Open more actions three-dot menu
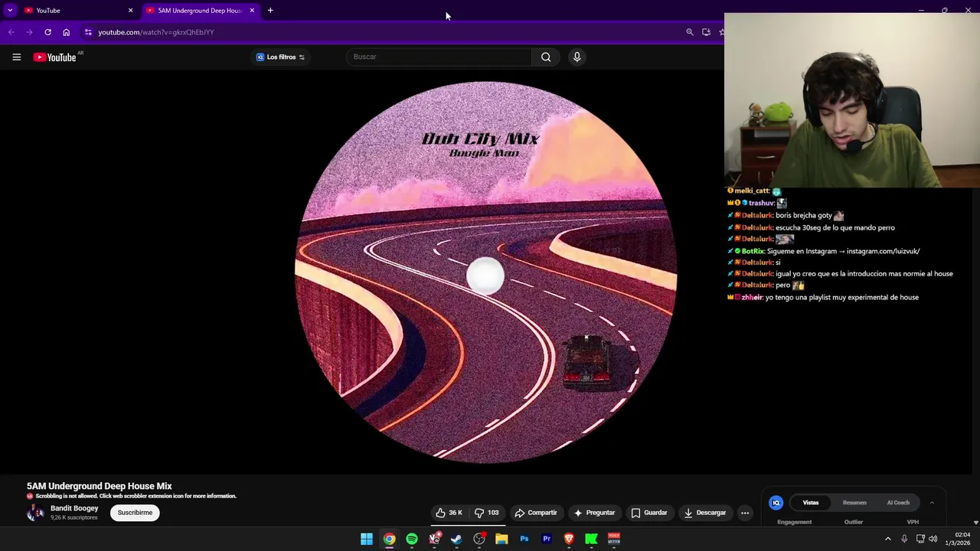This screenshot has width=980, height=551. click(744, 513)
